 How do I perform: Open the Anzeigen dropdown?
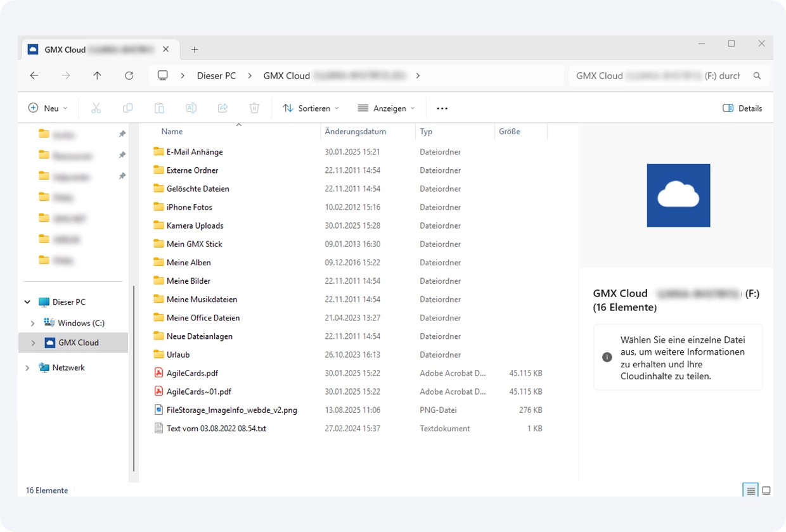tap(387, 108)
